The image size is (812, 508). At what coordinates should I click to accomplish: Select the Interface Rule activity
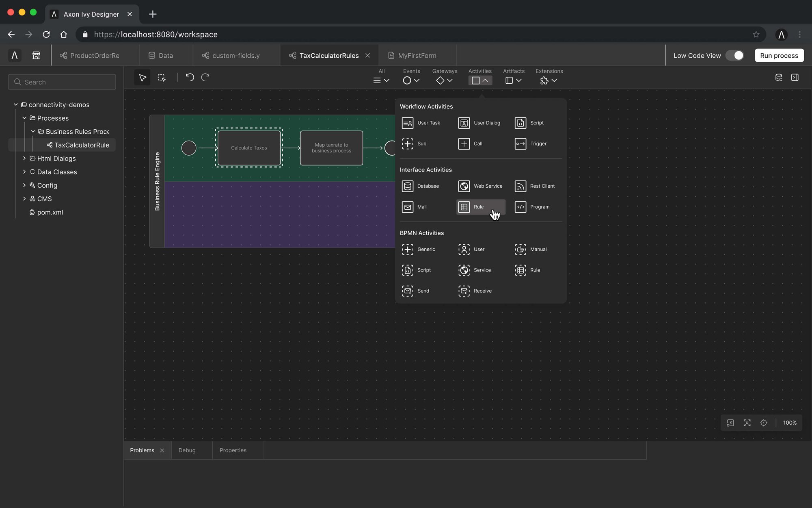481,207
